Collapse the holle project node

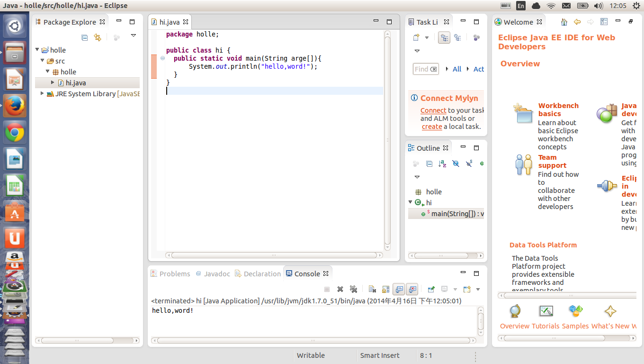38,49
